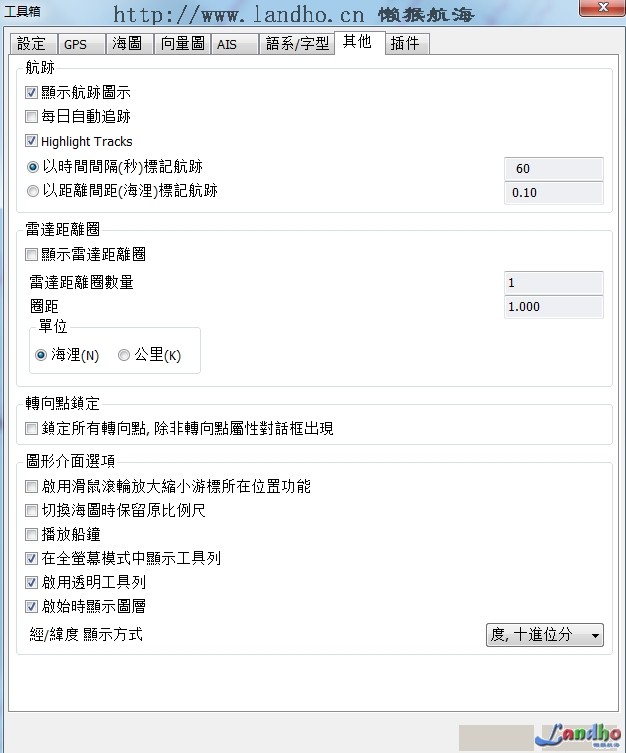626x753 pixels.
Task: Switch to the 設定 tab
Action: [x=32, y=44]
